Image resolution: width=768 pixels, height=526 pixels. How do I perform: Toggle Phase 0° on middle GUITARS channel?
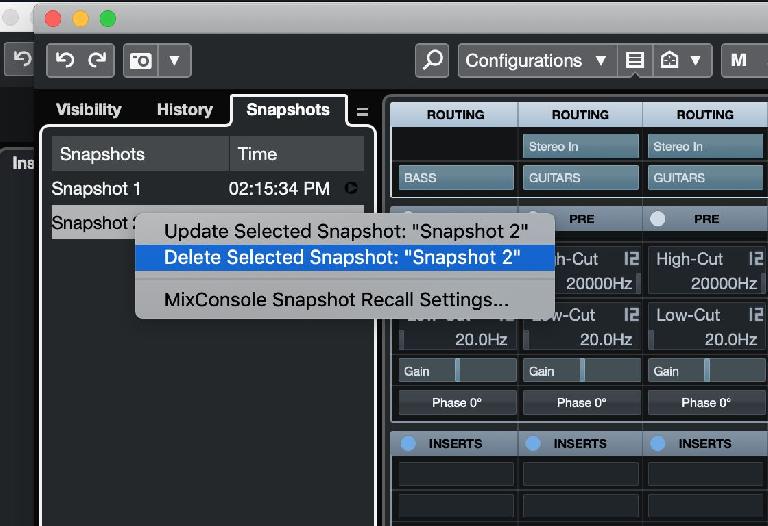coord(581,403)
